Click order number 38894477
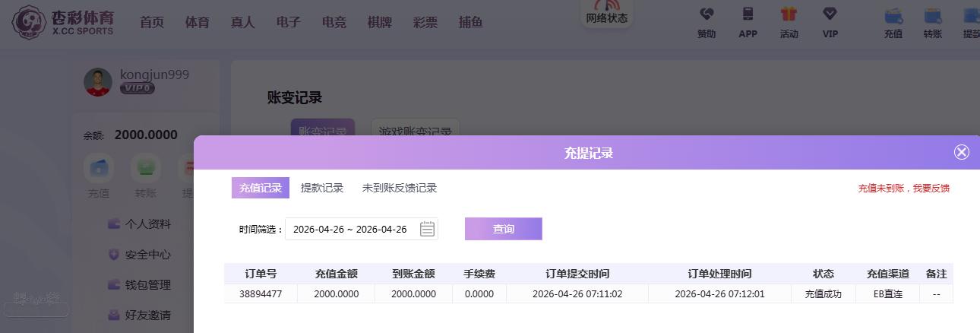 click(261, 293)
